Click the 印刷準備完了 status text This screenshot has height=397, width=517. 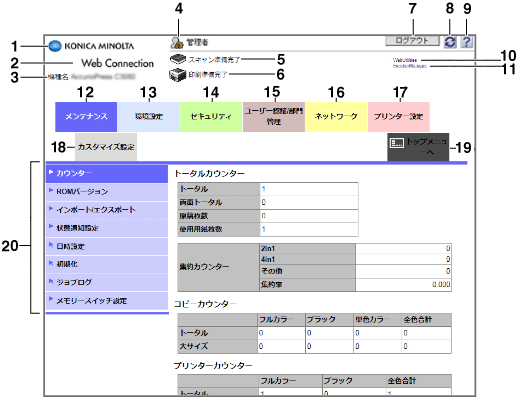(208, 75)
